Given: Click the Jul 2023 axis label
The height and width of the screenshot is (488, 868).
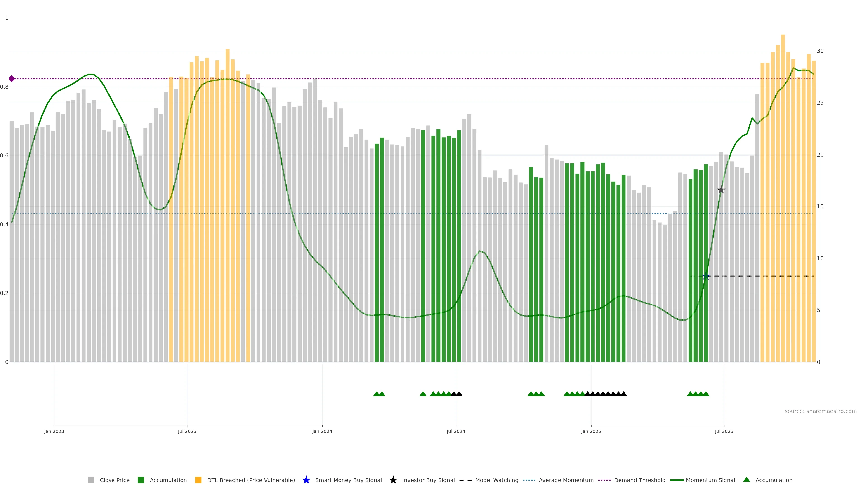Looking at the screenshot, I should click(187, 431).
